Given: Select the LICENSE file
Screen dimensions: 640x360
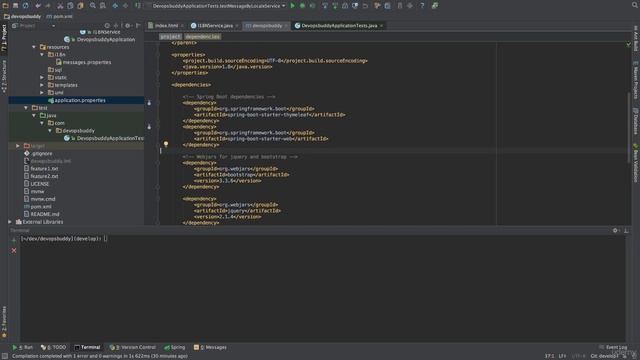Looking at the screenshot, I should [x=37, y=184].
